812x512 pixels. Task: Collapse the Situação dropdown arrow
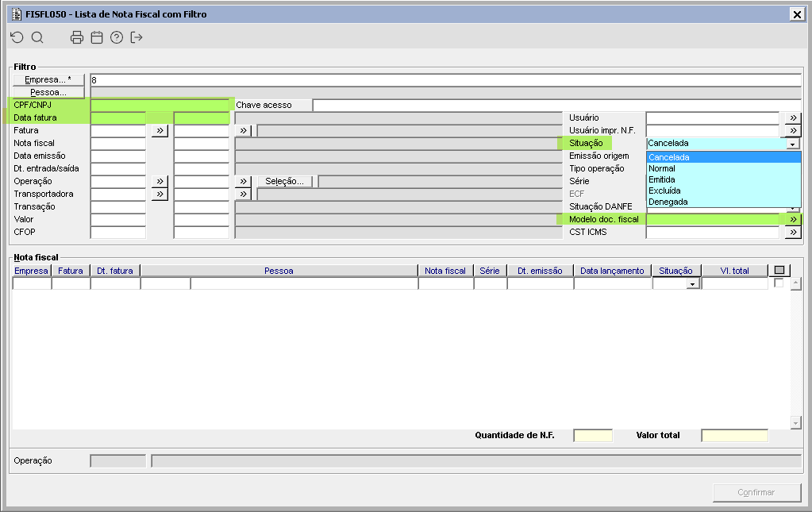792,144
